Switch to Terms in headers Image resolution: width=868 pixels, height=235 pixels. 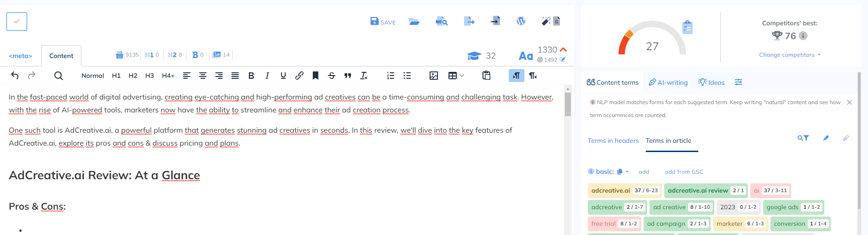pyautogui.click(x=613, y=141)
